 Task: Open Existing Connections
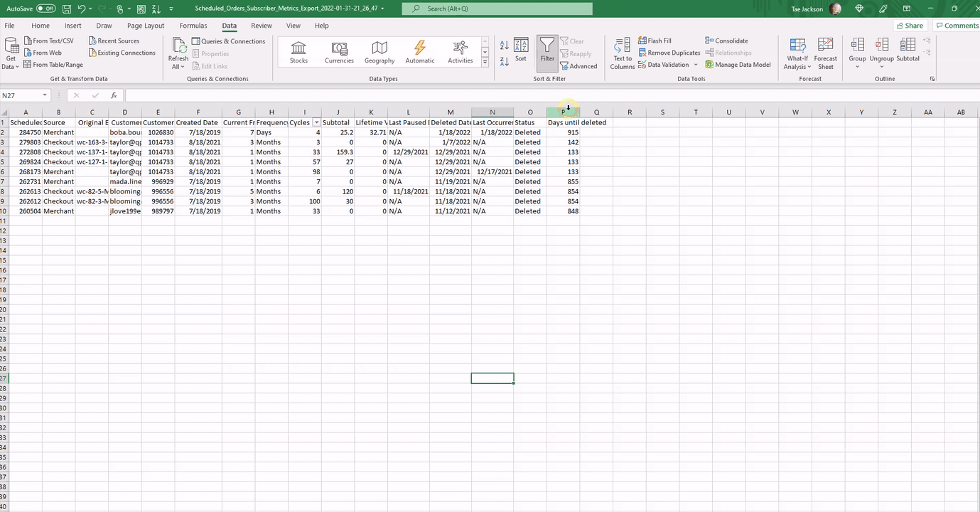click(122, 53)
